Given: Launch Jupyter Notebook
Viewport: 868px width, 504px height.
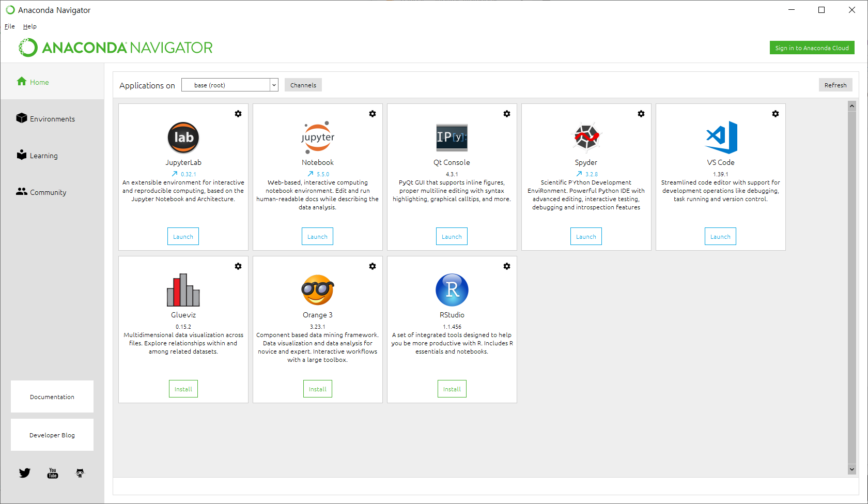Looking at the screenshot, I should [x=318, y=236].
